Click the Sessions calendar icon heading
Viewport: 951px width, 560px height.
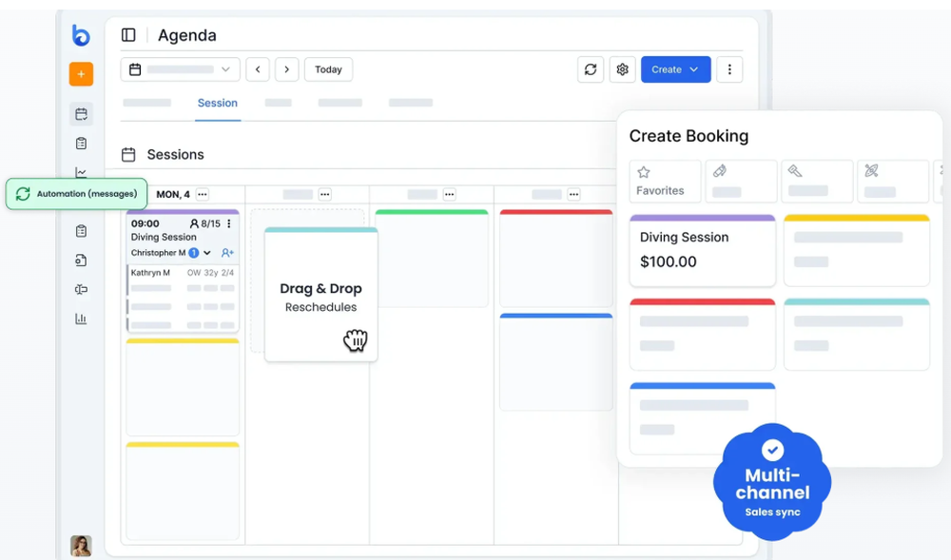(128, 155)
